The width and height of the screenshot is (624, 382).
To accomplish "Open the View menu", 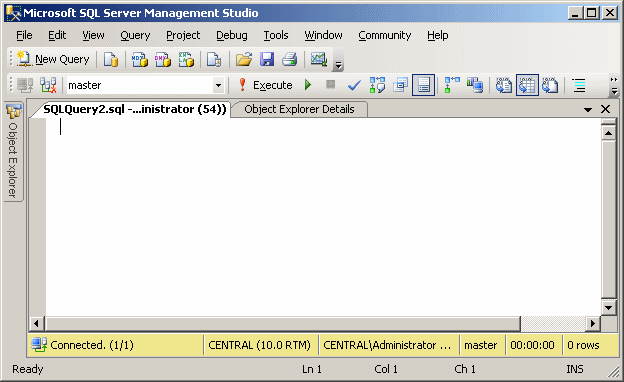I will [93, 35].
